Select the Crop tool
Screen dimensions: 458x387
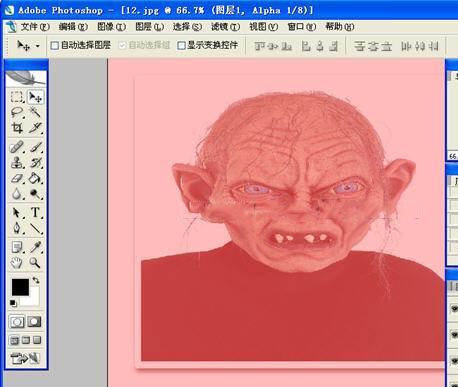(17, 127)
